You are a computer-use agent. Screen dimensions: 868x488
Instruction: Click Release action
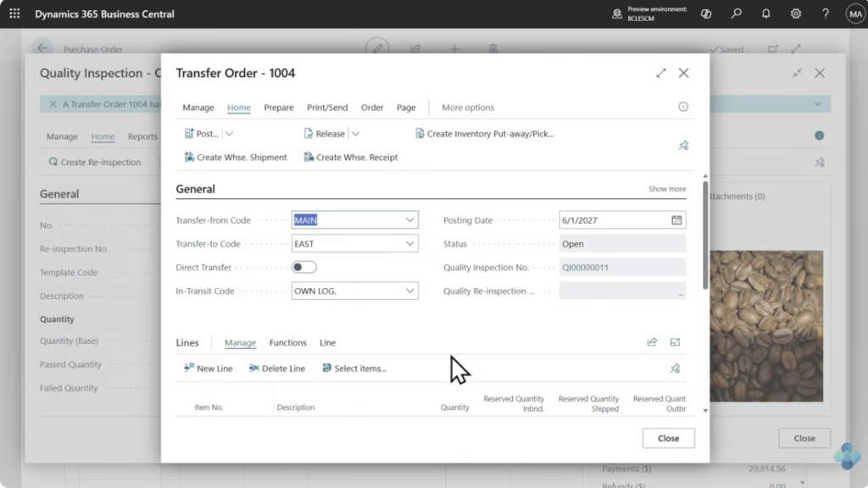(325, 133)
